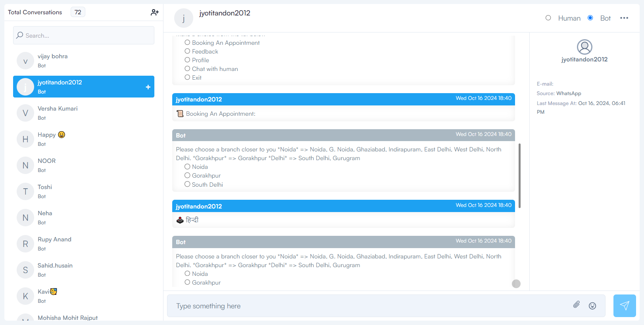Open the Happy conversation
The image size is (644, 325).
[84, 139]
